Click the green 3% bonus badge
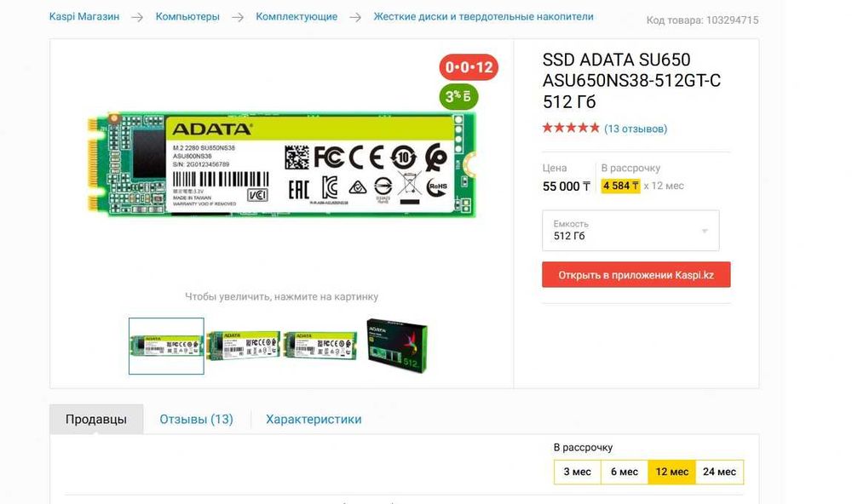 (x=458, y=96)
